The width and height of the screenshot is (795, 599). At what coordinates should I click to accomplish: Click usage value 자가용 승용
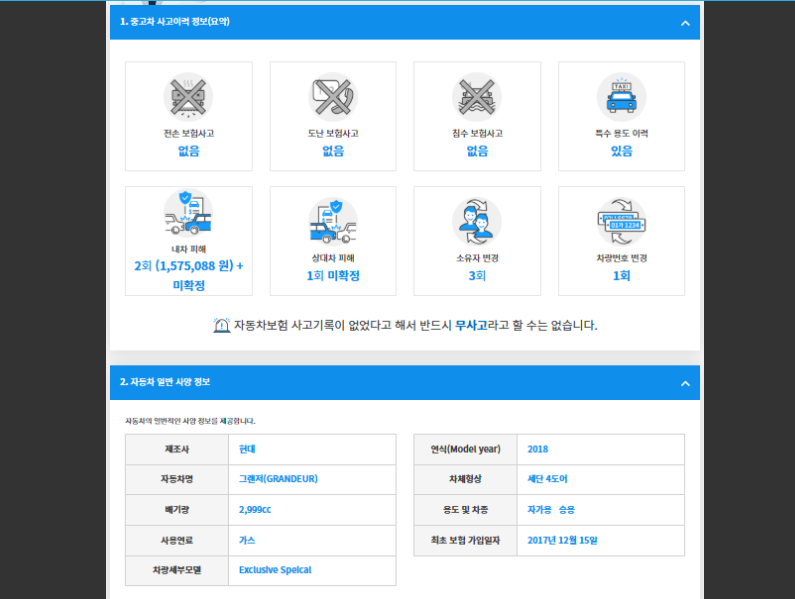click(x=551, y=510)
